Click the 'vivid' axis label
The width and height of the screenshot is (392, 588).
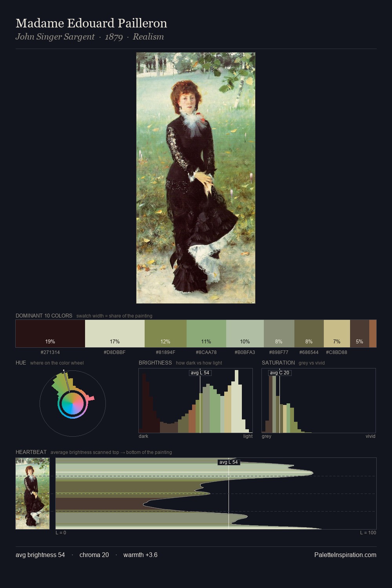tap(370, 436)
